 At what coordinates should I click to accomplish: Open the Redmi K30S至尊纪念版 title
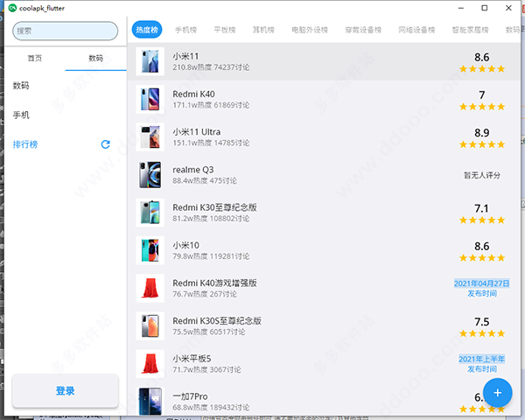click(217, 321)
